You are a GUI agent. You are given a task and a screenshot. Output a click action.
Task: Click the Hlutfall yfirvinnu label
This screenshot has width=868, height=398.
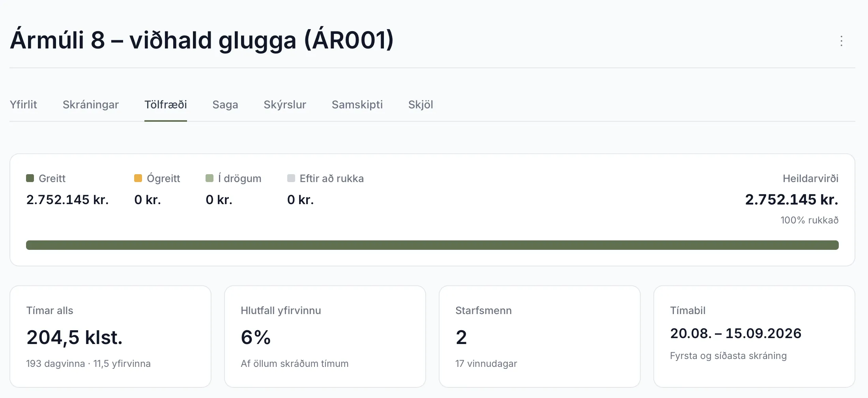[281, 311]
